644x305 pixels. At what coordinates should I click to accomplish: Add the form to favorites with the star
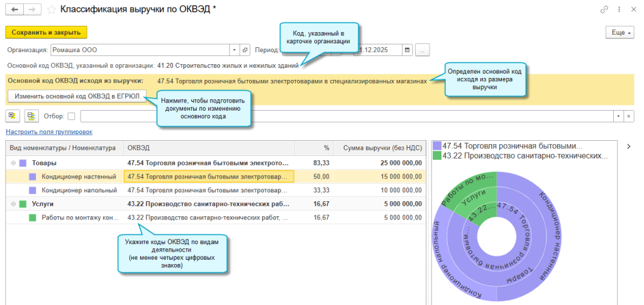point(52,10)
